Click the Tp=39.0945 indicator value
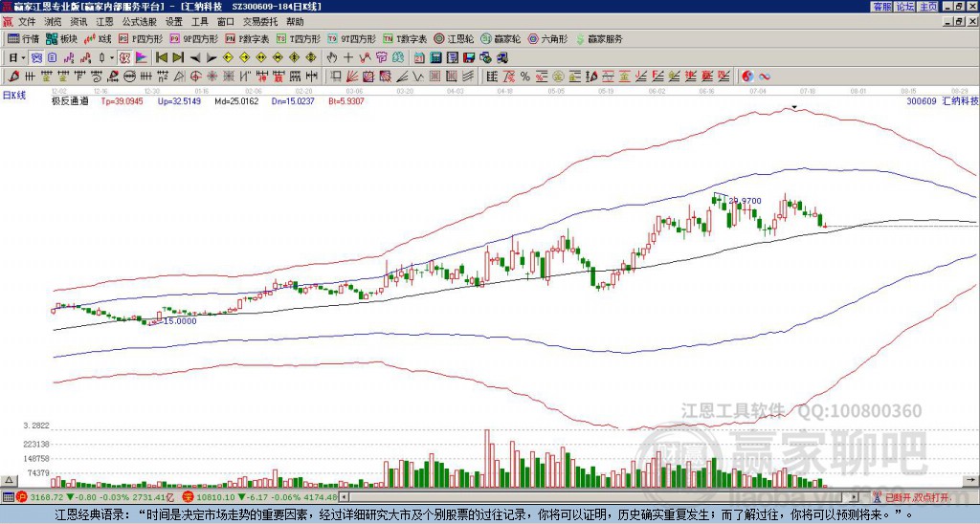980x524 pixels. (x=122, y=101)
